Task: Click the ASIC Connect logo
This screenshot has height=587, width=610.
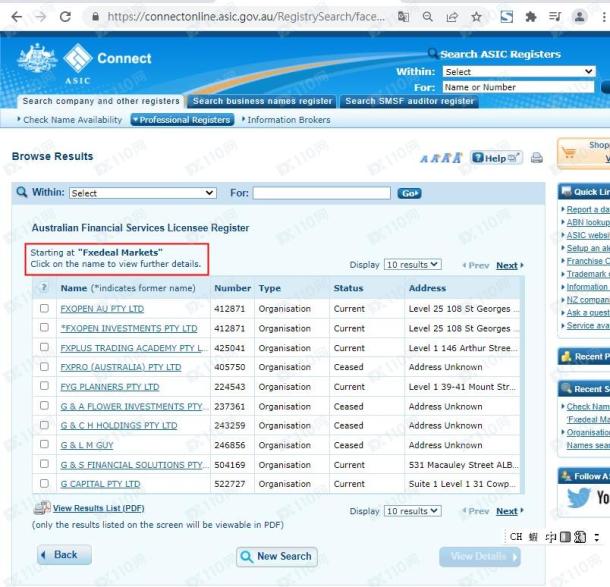Action: [84, 64]
